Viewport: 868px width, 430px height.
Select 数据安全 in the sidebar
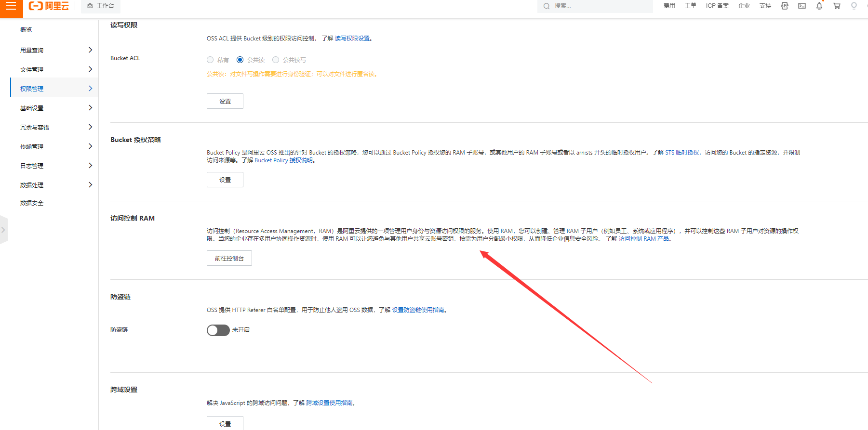tap(32, 203)
